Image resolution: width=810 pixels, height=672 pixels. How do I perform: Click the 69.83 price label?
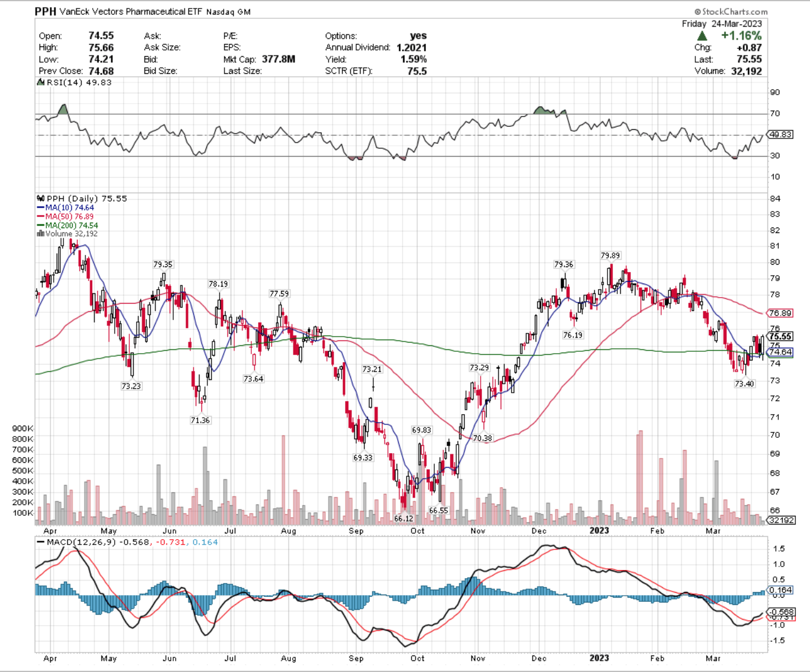421,430
